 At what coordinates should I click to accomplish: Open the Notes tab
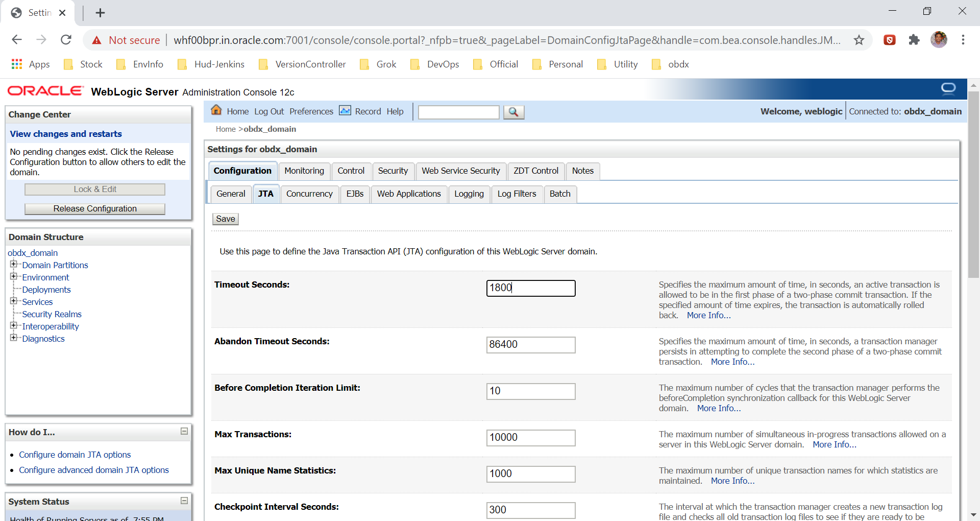583,171
